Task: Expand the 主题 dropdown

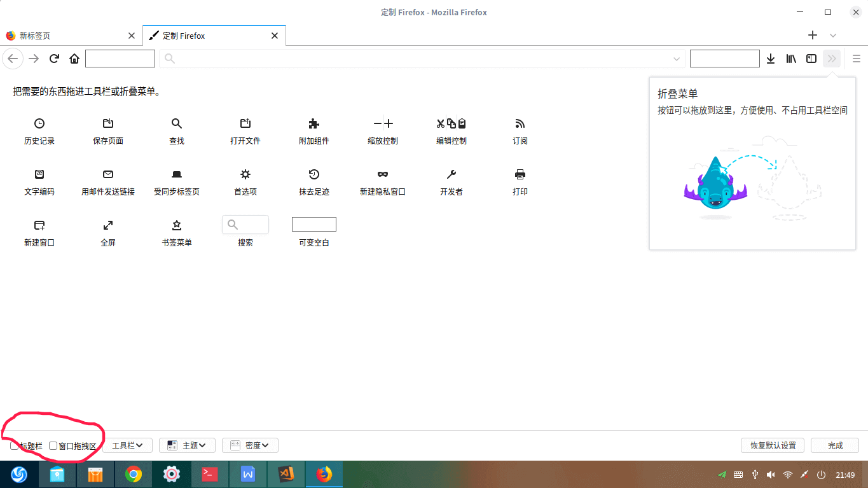Action: coord(187,445)
